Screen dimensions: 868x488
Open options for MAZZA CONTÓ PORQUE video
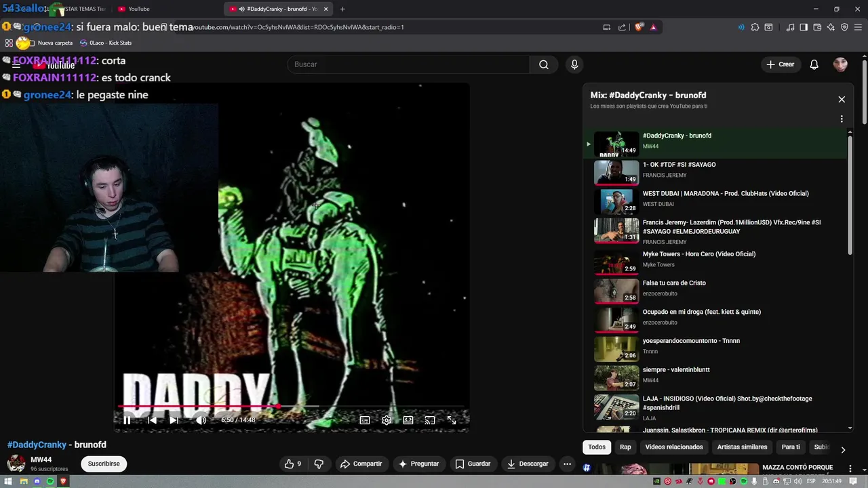(x=850, y=468)
